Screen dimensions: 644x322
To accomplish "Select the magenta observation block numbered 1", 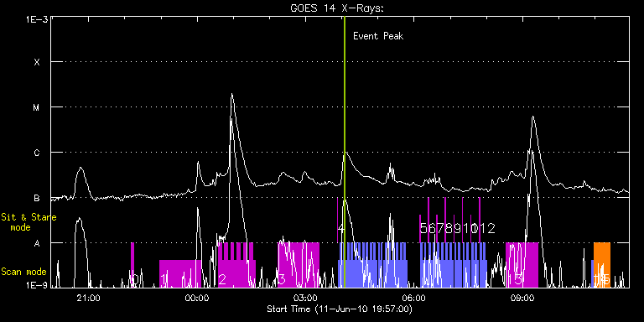I will [x=180, y=273].
